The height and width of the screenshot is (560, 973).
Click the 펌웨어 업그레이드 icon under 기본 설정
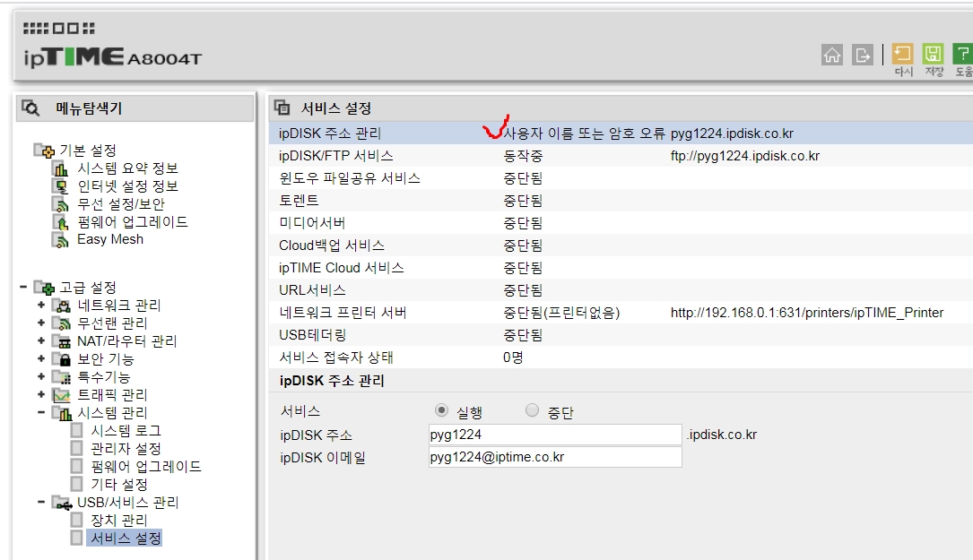(61, 222)
